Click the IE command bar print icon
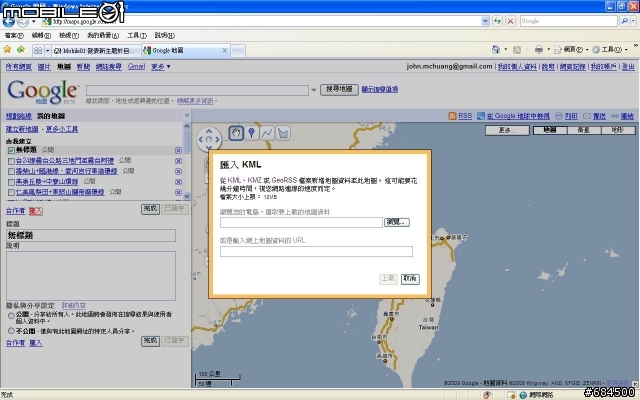Screen dimensions: 640x400 pos(539,50)
